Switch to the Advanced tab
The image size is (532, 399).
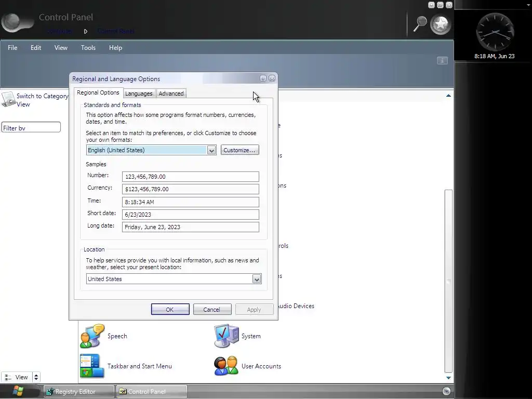[171, 94]
